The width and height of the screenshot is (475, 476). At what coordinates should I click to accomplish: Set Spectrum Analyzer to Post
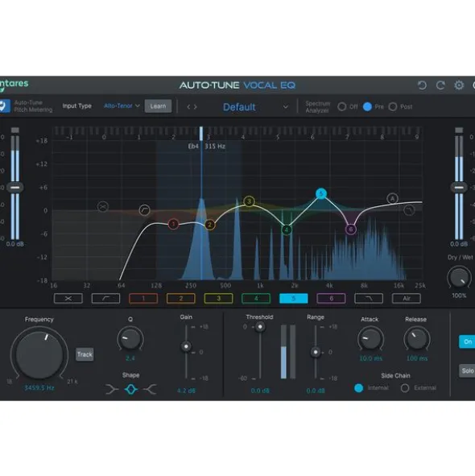point(393,106)
